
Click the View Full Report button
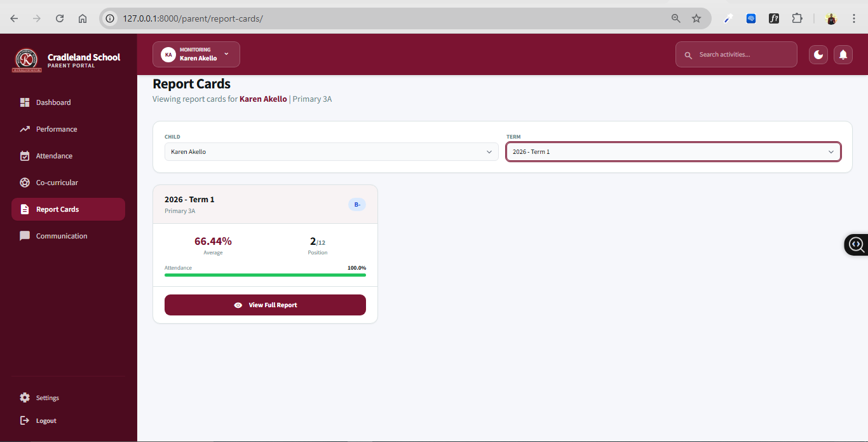tap(265, 305)
